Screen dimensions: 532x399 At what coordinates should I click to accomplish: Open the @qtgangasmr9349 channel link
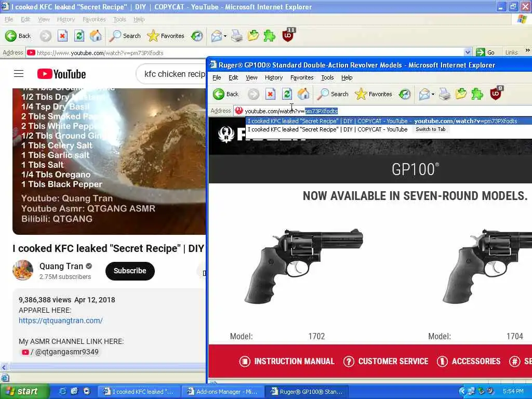[60, 352]
